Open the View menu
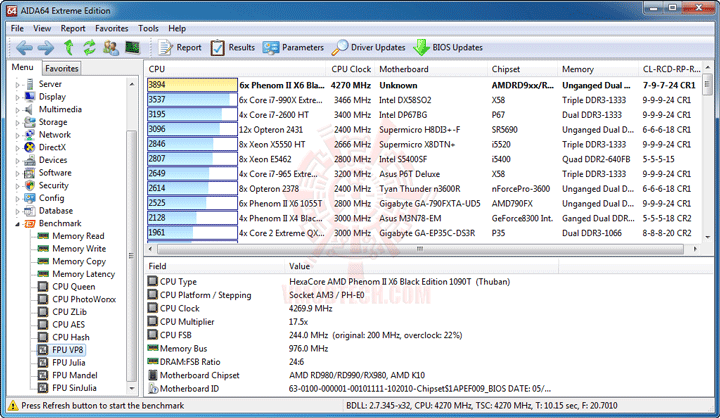Viewport: 720px width, 418px height. click(42, 28)
